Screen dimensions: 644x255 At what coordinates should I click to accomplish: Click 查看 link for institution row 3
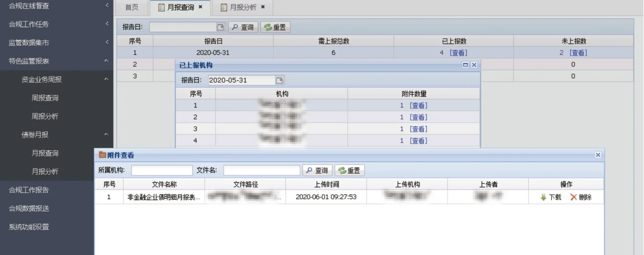418,129
